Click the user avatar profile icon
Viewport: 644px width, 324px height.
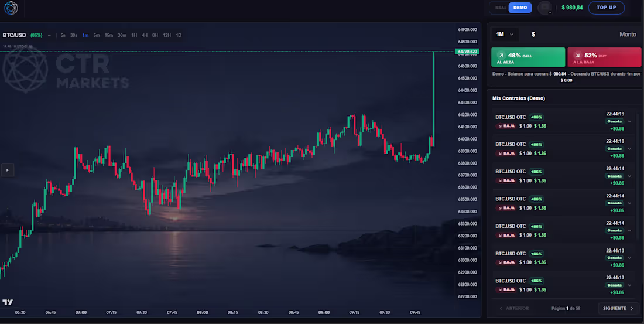click(x=544, y=8)
